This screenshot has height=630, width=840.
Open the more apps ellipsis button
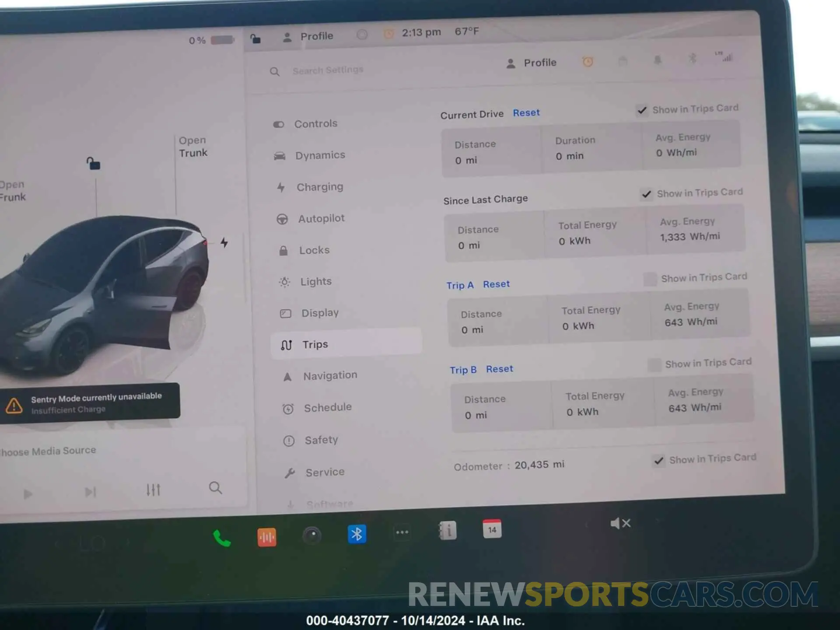pyautogui.click(x=402, y=532)
